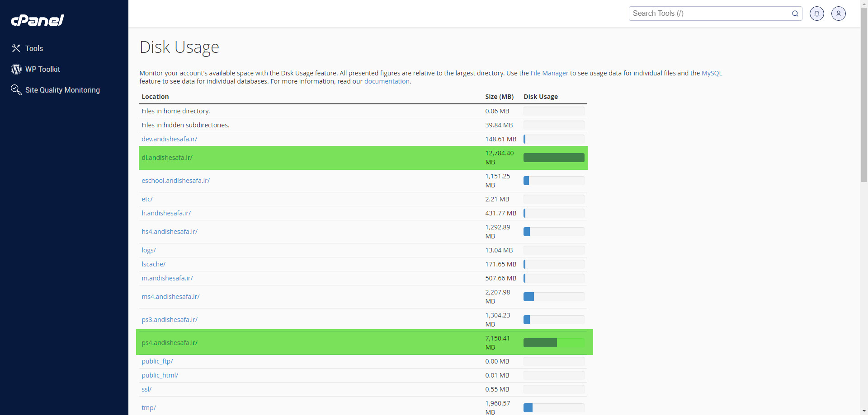Open the documentation link
This screenshot has width=868, height=415.
pyautogui.click(x=387, y=81)
